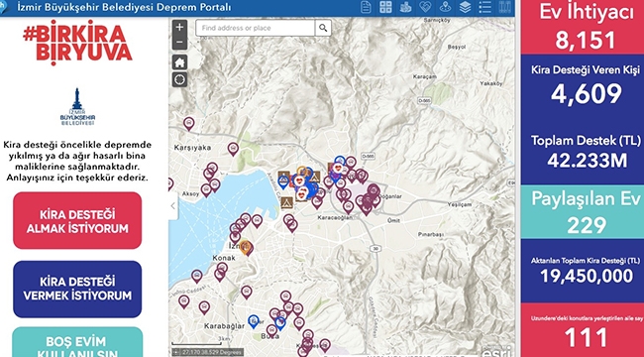Return to the default map extent (home)
The height and width of the screenshot is (357, 644).
click(x=179, y=62)
